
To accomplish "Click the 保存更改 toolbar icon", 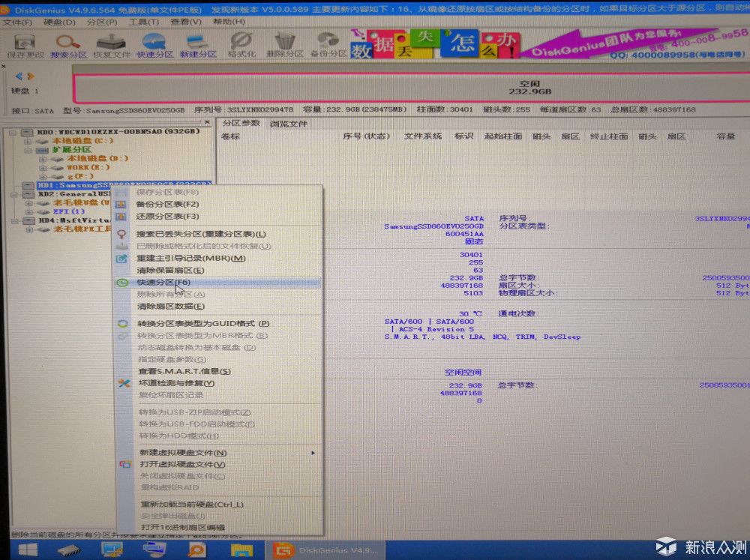I will [x=25, y=46].
